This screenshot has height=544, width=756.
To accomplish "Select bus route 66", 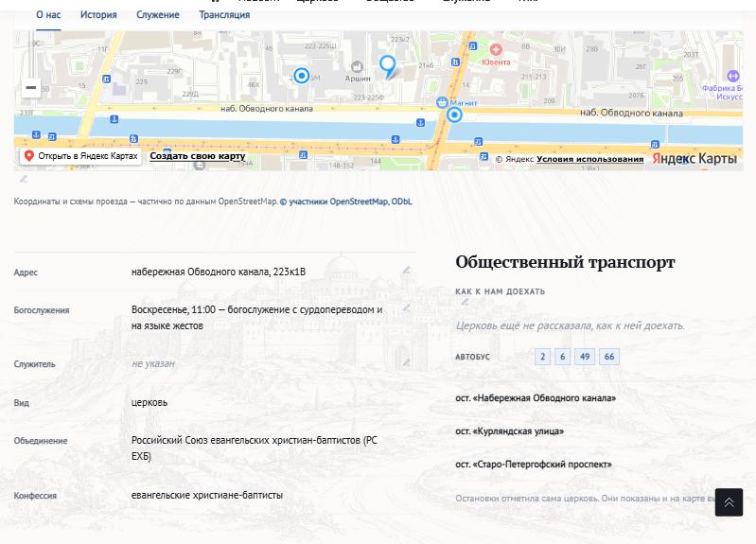I will pos(609,357).
